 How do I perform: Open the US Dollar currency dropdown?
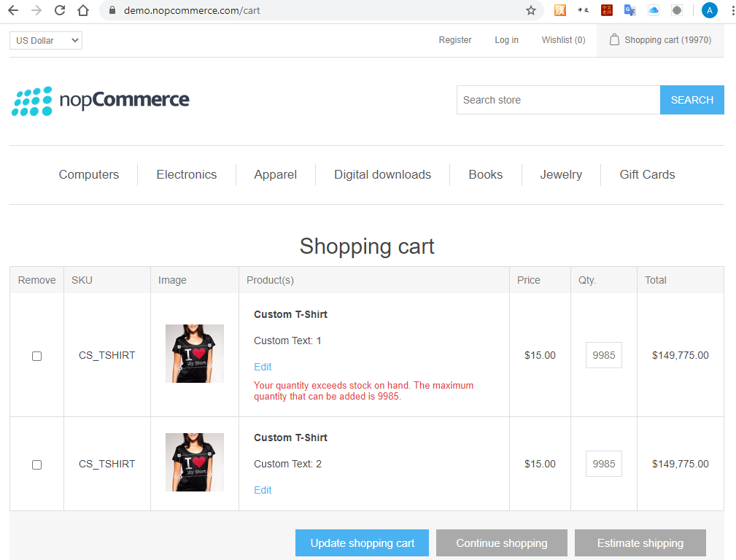tap(45, 40)
